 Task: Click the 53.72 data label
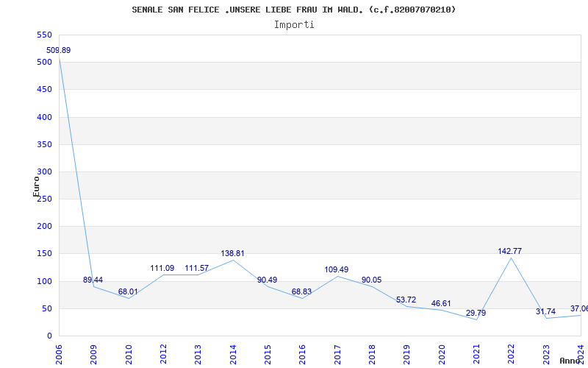point(406,300)
